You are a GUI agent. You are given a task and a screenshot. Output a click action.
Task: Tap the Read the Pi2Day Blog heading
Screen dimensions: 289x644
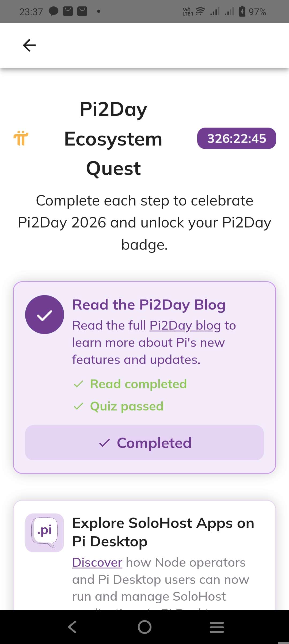(149, 305)
